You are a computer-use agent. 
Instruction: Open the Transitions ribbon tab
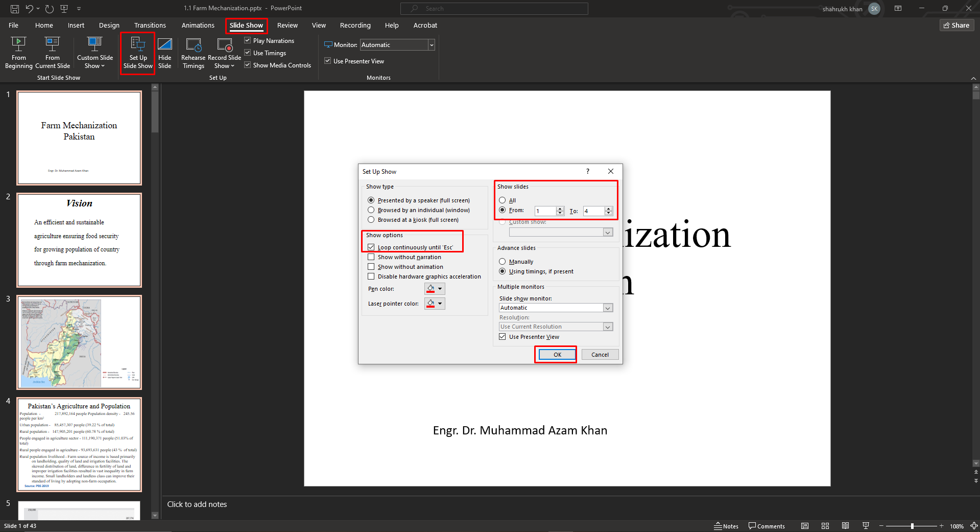150,25
